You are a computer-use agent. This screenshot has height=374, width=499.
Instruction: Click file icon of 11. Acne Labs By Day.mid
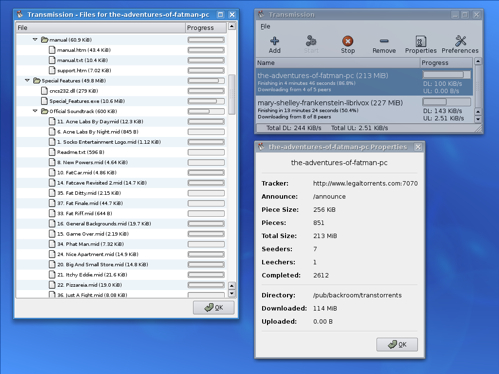click(x=52, y=121)
